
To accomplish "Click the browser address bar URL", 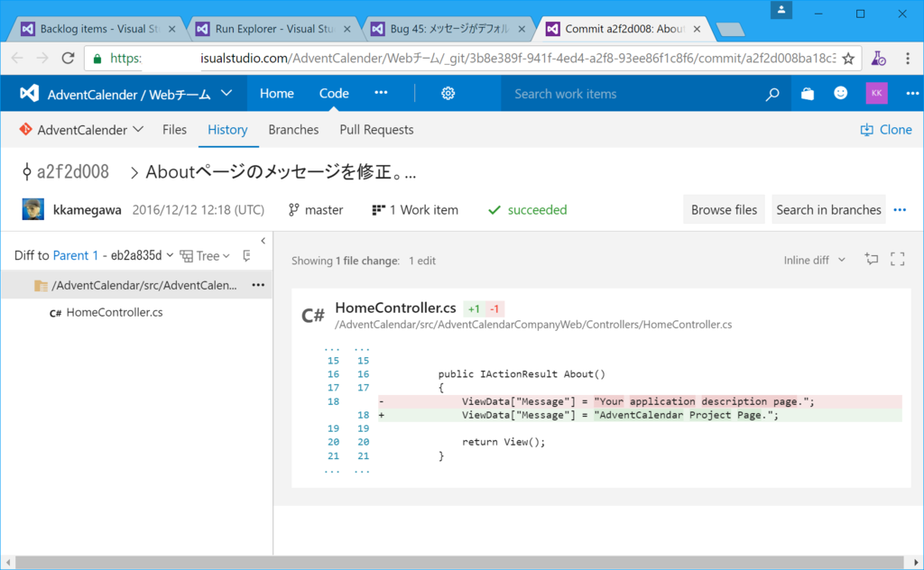I will pos(473,59).
